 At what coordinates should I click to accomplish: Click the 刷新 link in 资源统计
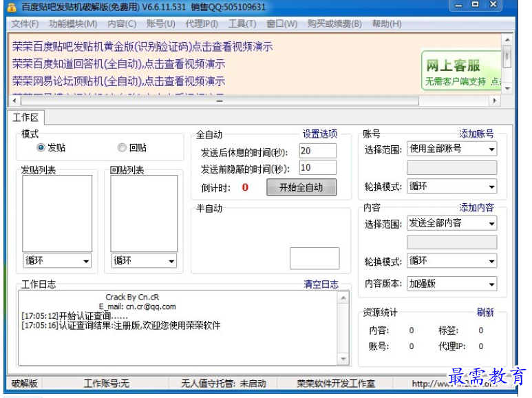(x=485, y=312)
